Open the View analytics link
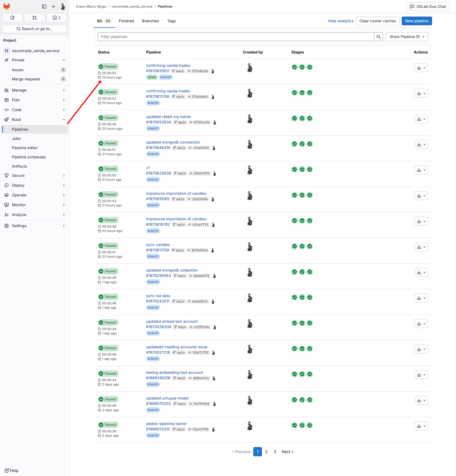The height and width of the screenshot is (476, 456). point(341,21)
